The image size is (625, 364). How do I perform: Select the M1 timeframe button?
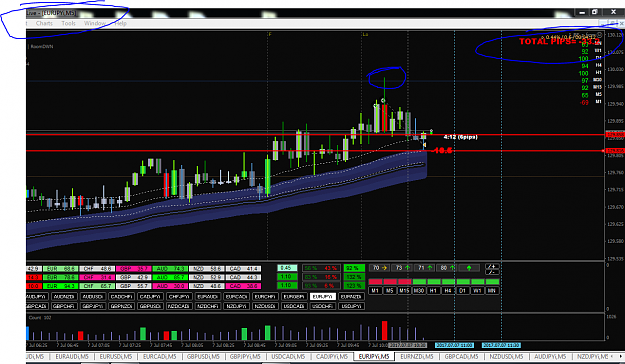375,291
